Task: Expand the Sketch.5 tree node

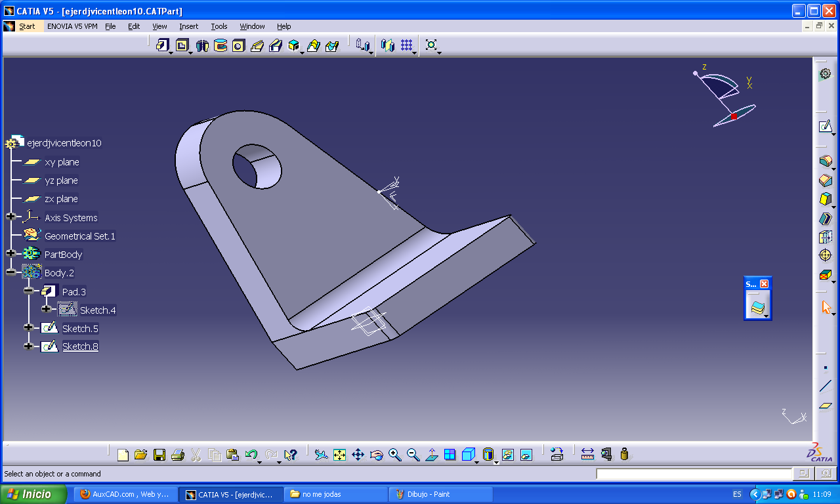Action: (28, 327)
